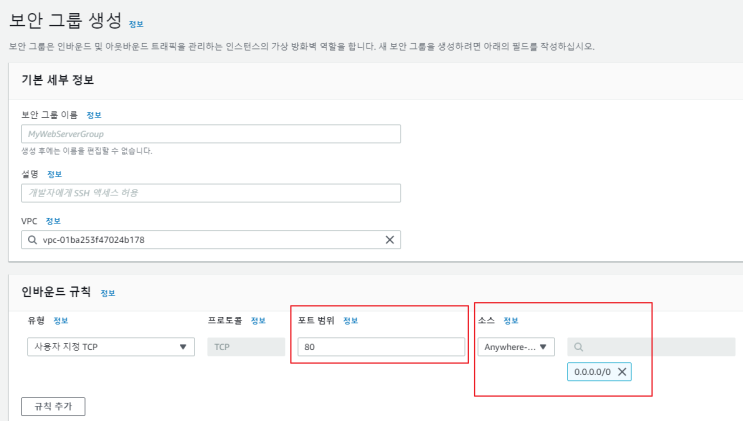This screenshot has width=743, height=421.
Task: Click the VPC search field
Action: pyautogui.click(x=211, y=240)
